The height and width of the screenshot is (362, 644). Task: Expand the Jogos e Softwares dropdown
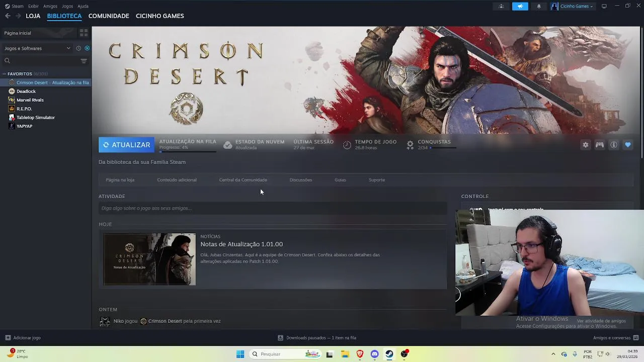pyautogui.click(x=38, y=48)
